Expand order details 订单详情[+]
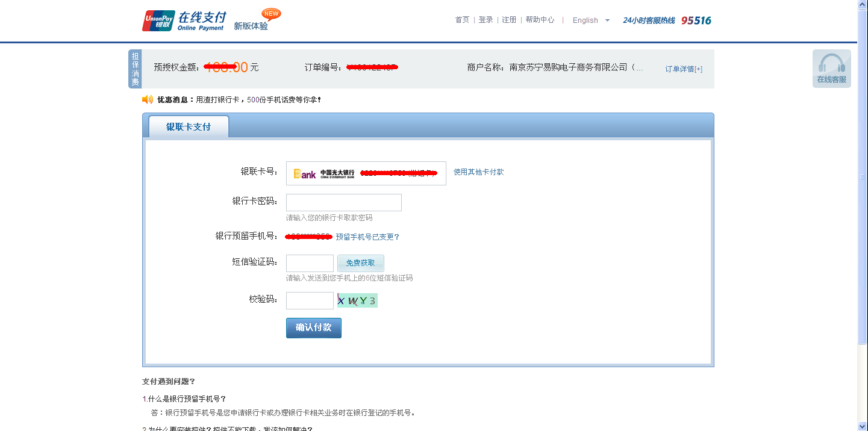The image size is (868, 431). click(x=683, y=69)
